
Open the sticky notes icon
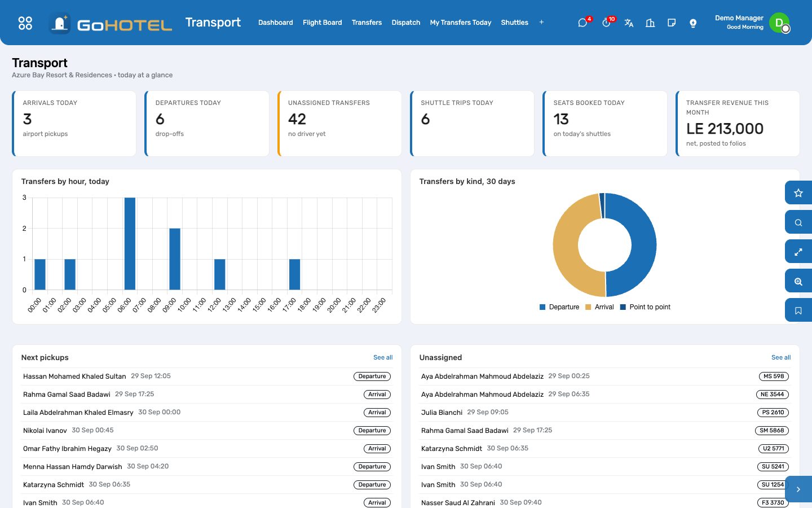(x=672, y=23)
